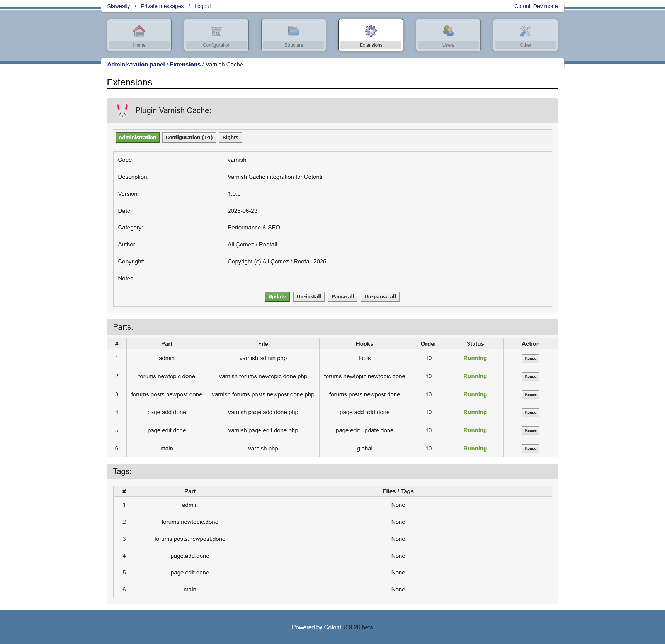The width and height of the screenshot is (665, 644).
Task: Click the Un-install button
Action: (x=309, y=297)
